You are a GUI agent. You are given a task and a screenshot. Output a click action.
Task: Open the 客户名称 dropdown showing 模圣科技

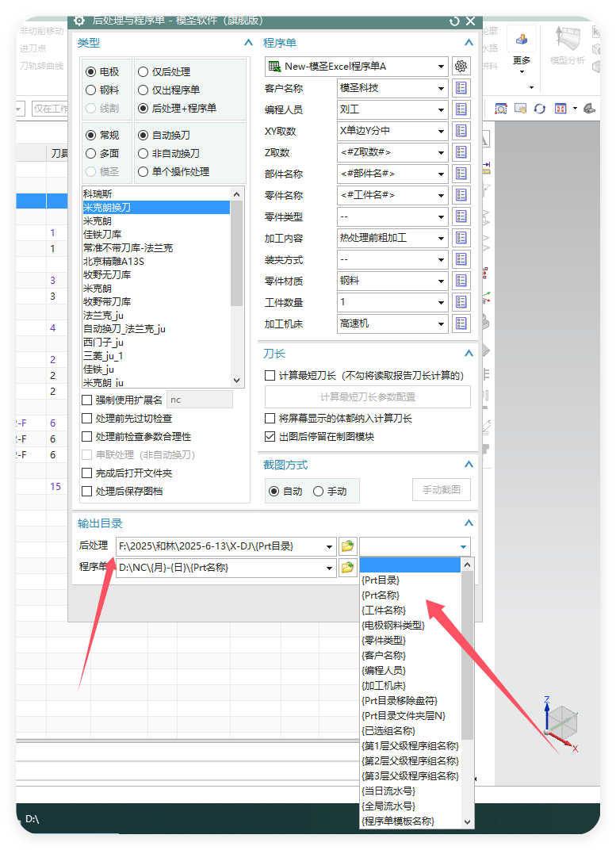(392, 88)
